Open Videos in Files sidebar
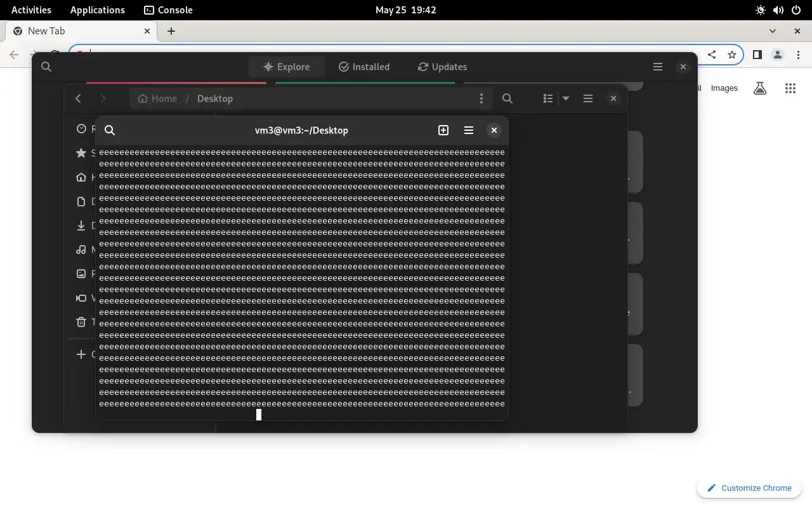Image resolution: width=812 pixels, height=508 pixels. click(x=82, y=298)
